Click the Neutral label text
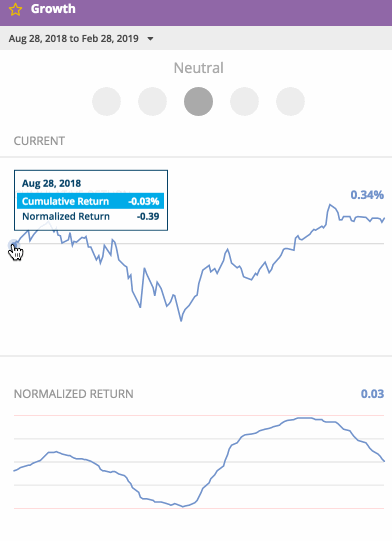The image size is (392, 541). [199, 68]
